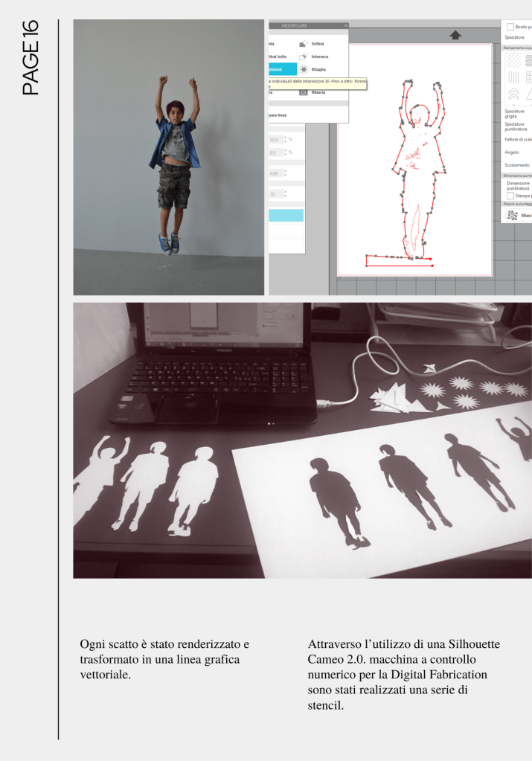Click the Sottrai (subtract) shape icon
This screenshot has height=761, width=532.
pyautogui.click(x=304, y=44)
